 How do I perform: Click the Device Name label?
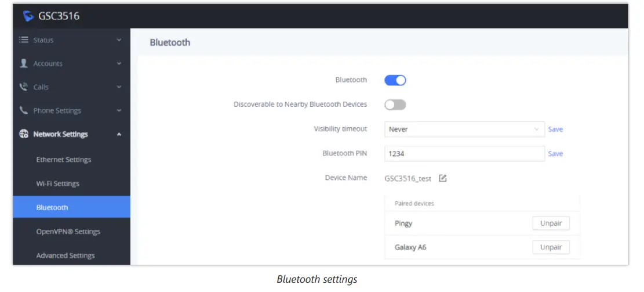(x=346, y=178)
